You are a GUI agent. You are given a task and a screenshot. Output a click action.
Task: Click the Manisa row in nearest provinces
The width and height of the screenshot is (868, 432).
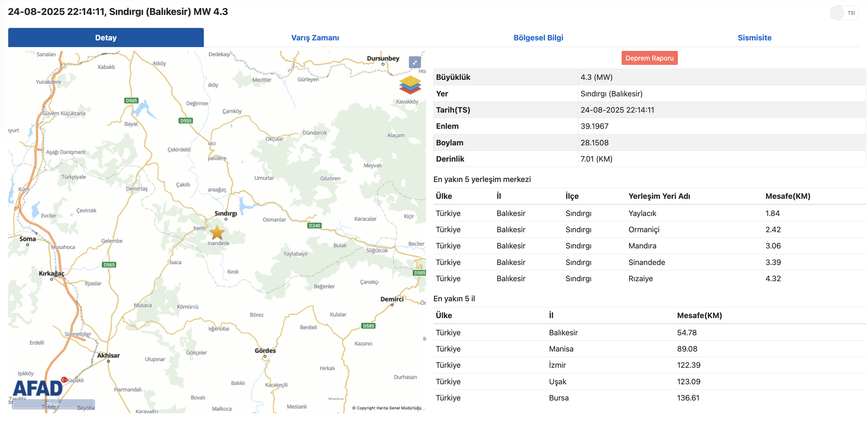click(x=649, y=349)
